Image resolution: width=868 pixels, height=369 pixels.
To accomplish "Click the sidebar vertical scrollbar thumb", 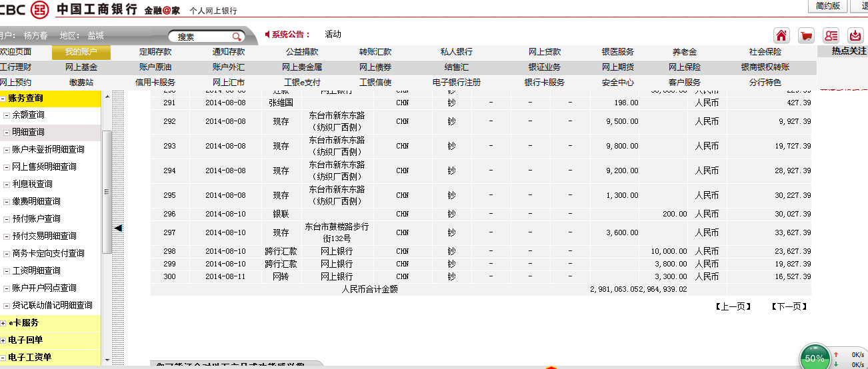I will click(107, 192).
